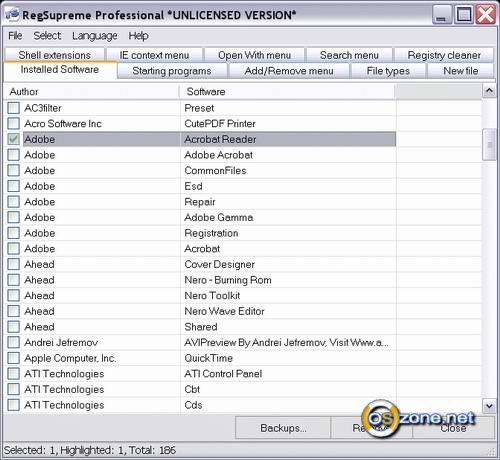Check the Adobe Registration checkbox
This screenshot has width=500, height=460.
click(14, 233)
